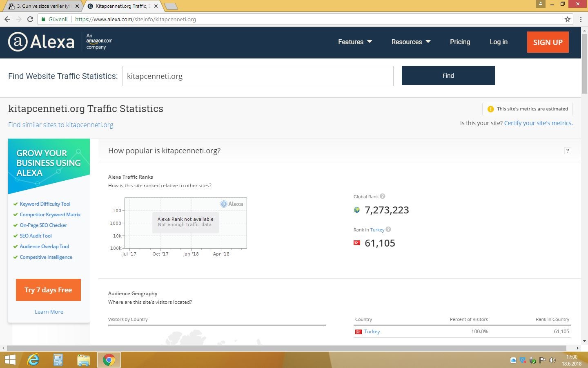Image resolution: width=588 pixels, height=368 pixels.
Task: Expand the Resources dropdown menu
Action: [x=411, y=42]
